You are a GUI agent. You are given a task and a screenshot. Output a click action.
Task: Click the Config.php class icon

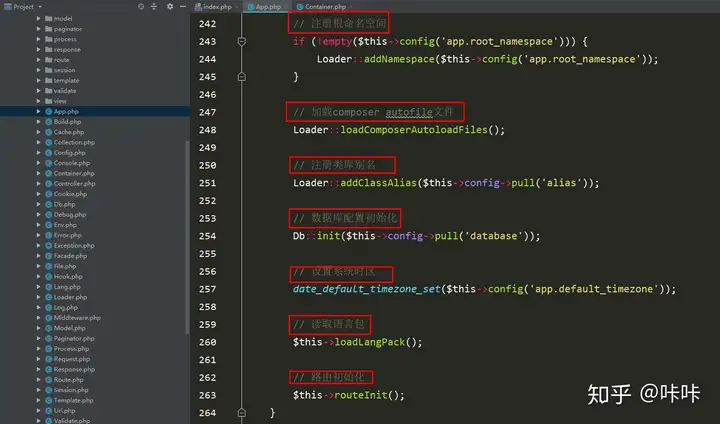tap(49, 153)
